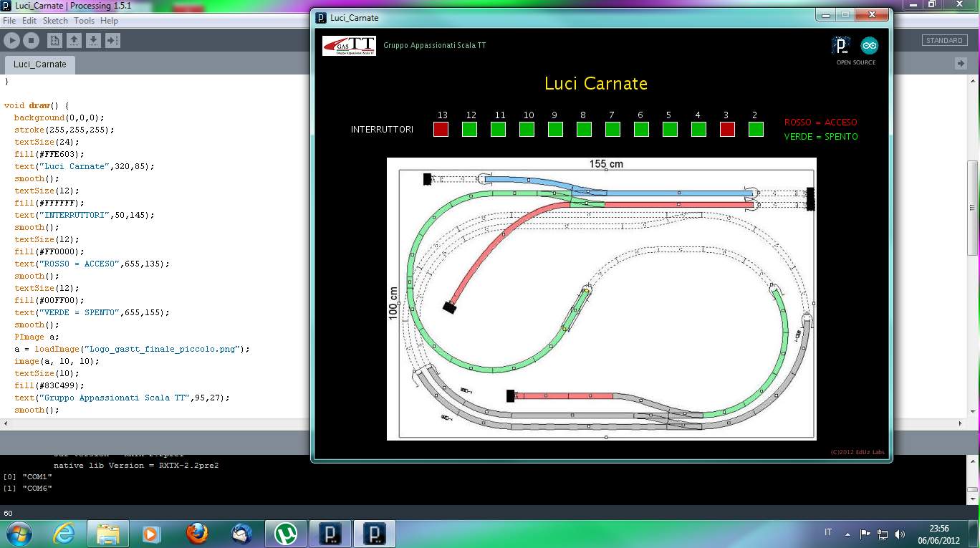Open Windows Explorer from taskbar
The image size is (980, 548).
[x=108, y=534]
